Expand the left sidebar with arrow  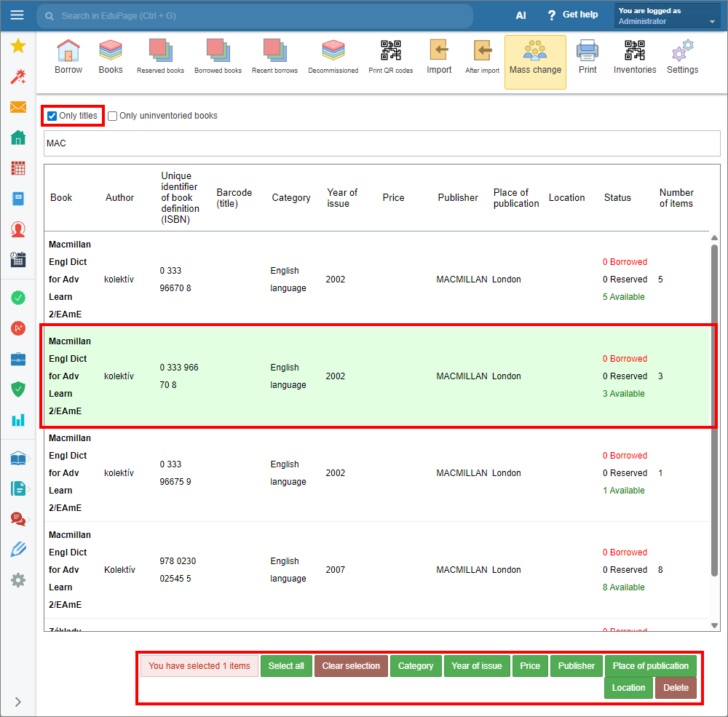(x=18, y=702)
